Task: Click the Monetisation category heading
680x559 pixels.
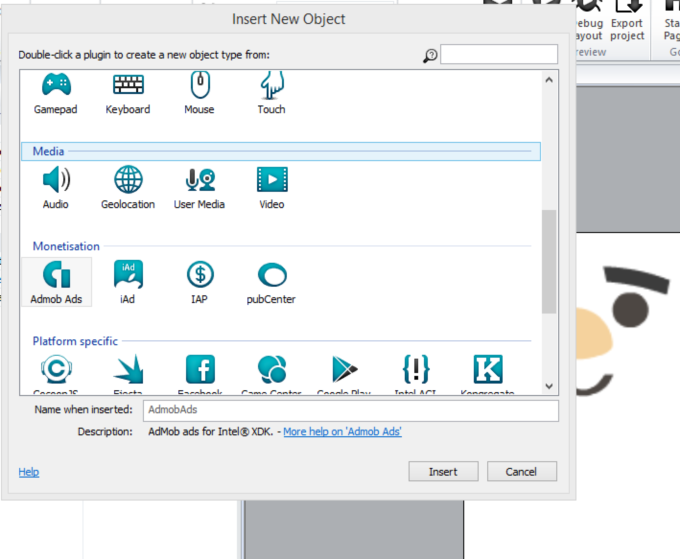Action: coord(66,246)
